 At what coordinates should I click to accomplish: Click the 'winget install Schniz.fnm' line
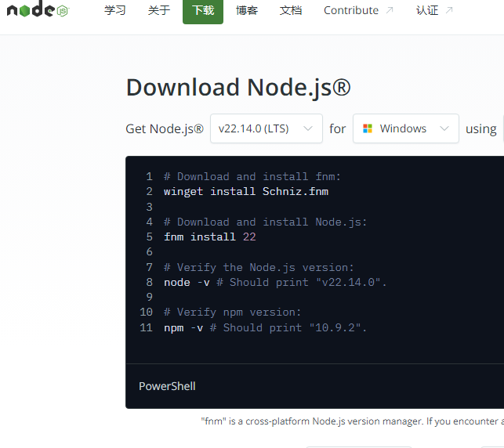[x=246, y=191]
